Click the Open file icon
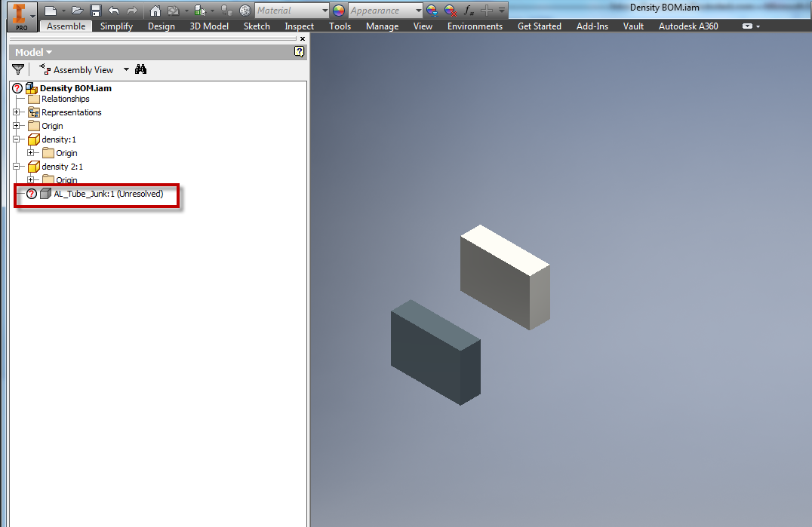The height and width of the screenshot is (527, 812). pyautogui.click(x=77, y=11)
